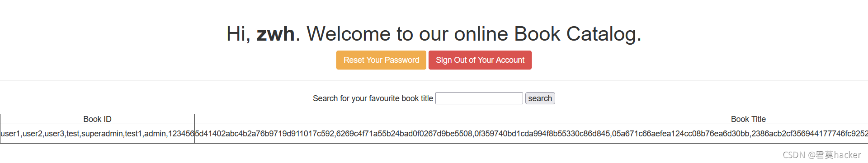
Task: Click the hash beginning 6269c4f71a55
Action: [x=404, y=134]
